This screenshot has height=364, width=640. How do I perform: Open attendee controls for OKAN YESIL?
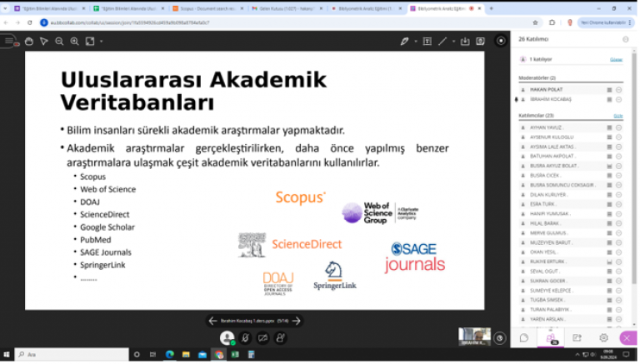tap(619, 252)
